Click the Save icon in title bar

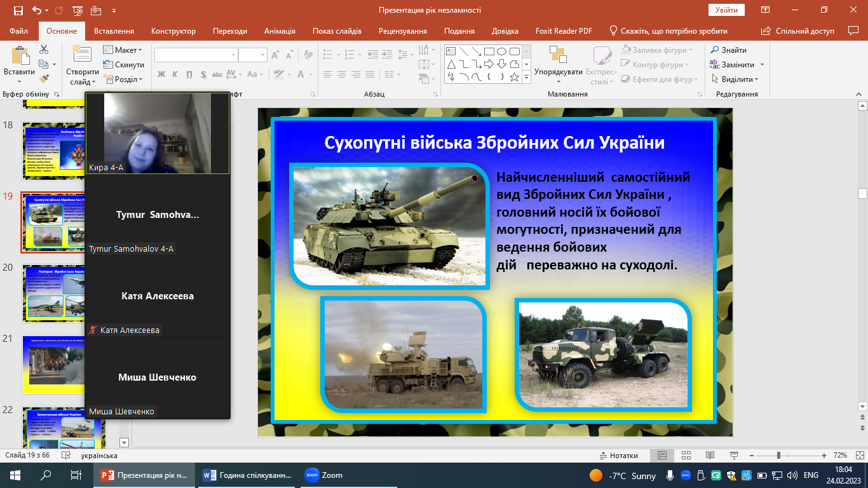(x=18, y=10)
